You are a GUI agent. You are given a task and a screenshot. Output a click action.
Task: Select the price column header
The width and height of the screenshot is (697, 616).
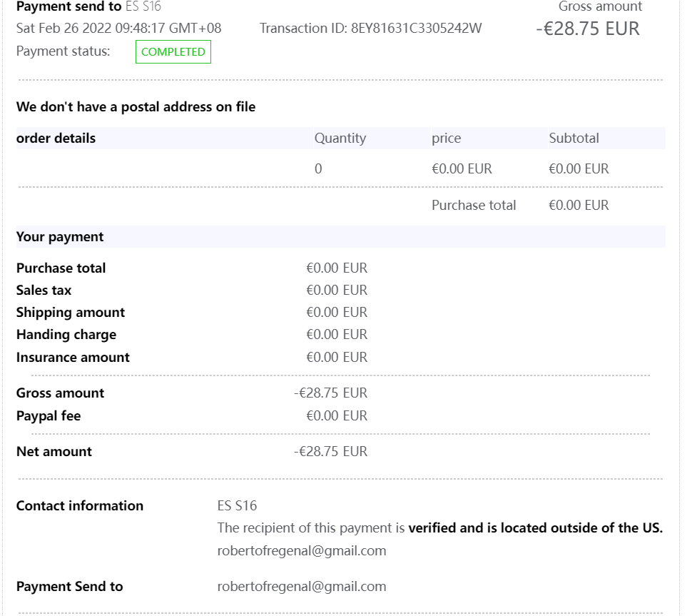(x=446, y=138)
